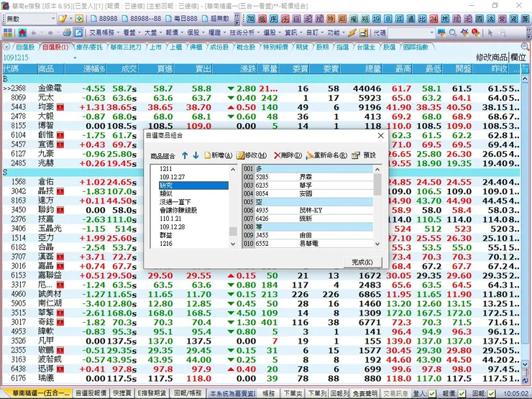532x399 pixels.
Task: Click the colorful window-layout grid icon
Action: point(8,33)
